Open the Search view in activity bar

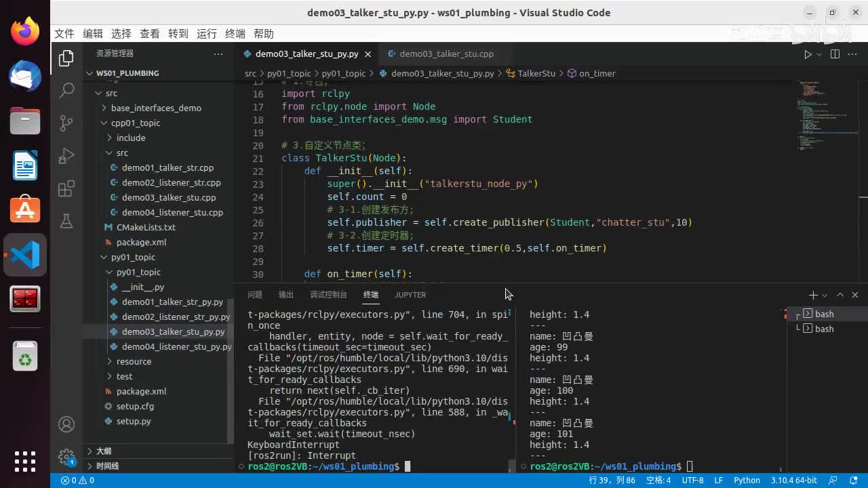[66, 90]
